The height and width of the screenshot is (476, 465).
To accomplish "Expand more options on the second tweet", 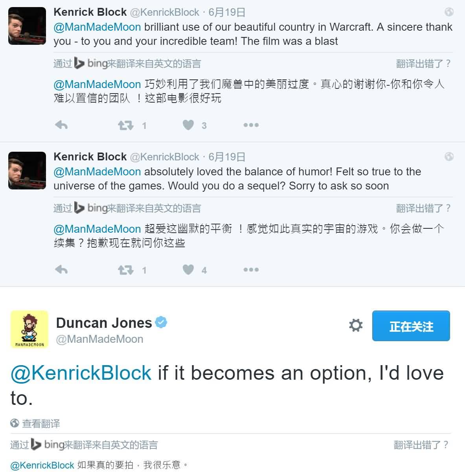I will [x=251, y=270].
